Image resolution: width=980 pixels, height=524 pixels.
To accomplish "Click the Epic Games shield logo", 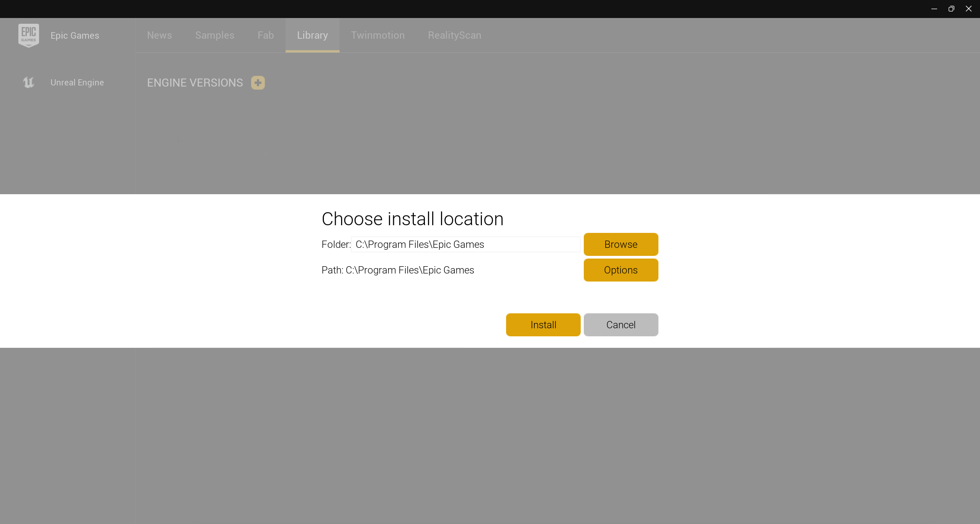I will pos(29,35).
